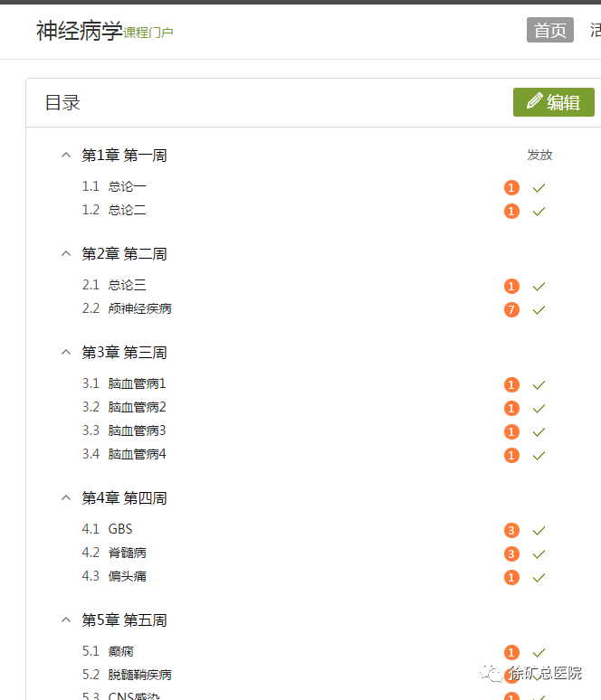
Task: Toggle the green checkmark for 总论二
Action: point(539,212)
